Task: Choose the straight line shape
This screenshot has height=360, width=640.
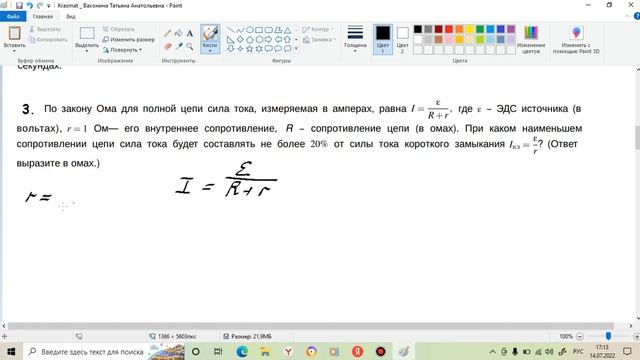Action: (231, 30)
